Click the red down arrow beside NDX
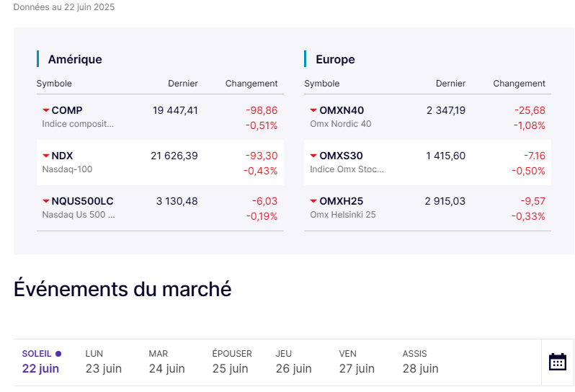 pyautogui.click(x=46, y=156)
